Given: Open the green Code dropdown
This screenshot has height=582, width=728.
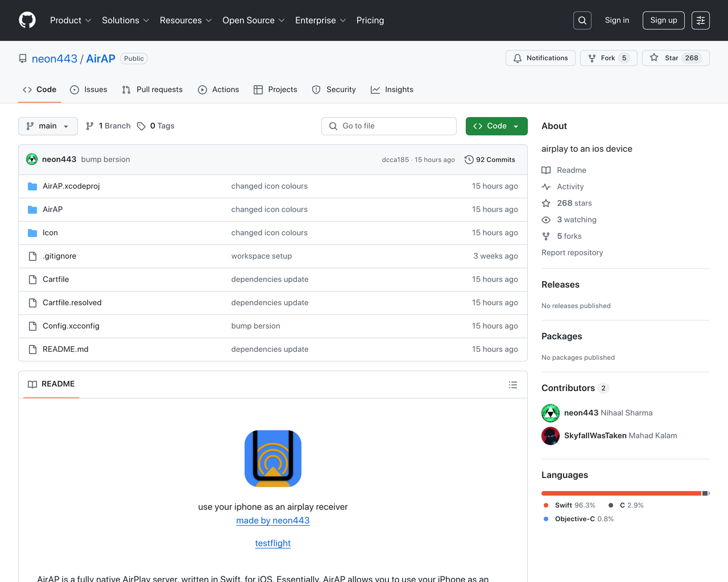Looking at the screenshot, I should coord(497,126).
